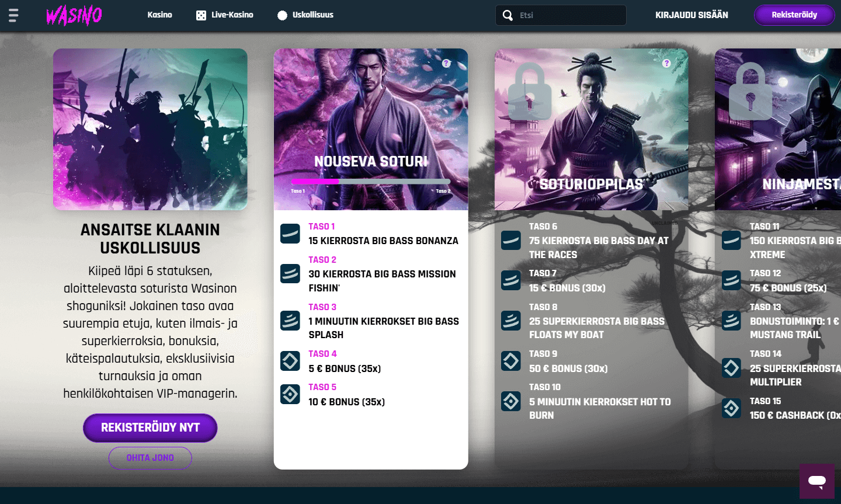Click the Nouseva Soturi progress bar
841x504 pixels.
[x=371, y=182]
